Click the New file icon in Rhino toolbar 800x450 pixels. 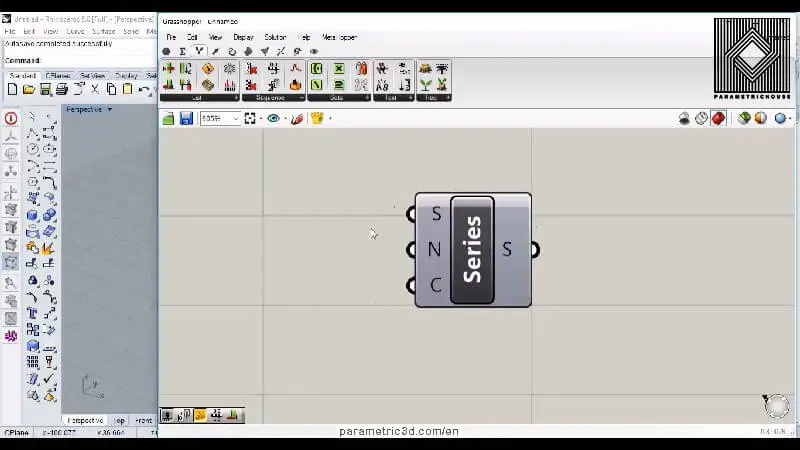coord(12,90)
